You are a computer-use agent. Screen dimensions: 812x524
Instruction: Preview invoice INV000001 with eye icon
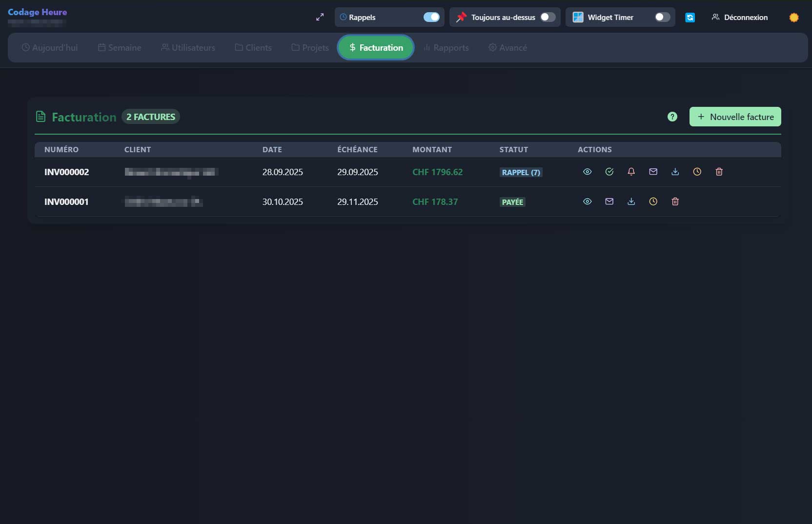[x=587, y=202]
